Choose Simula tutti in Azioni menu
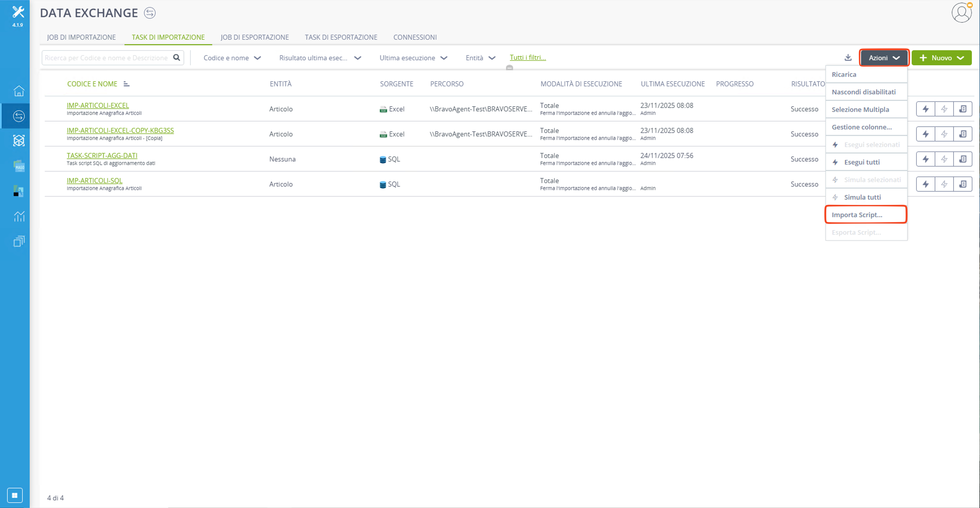The width and height of the screenshot is (980, 508). coord(866,197)
